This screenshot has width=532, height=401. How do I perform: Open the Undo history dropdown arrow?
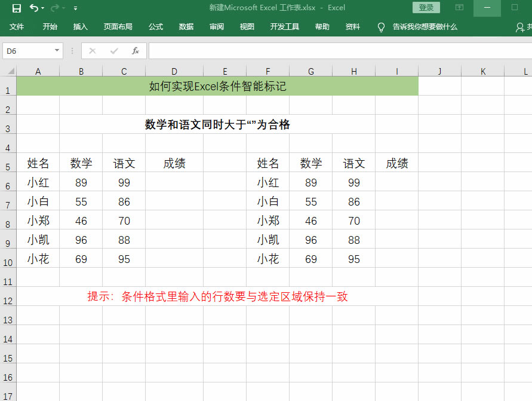(x=43, y=8)
